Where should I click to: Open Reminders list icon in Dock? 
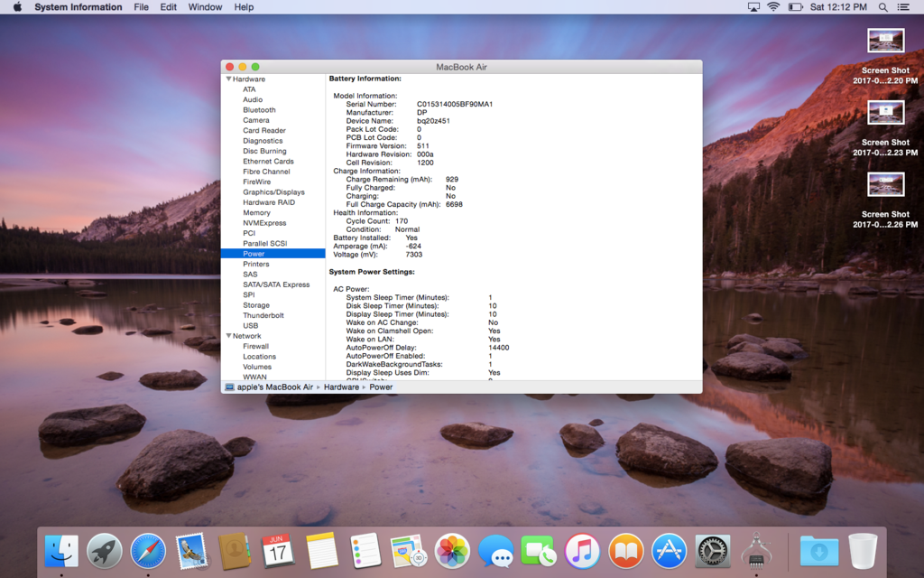tap(365, 551)
